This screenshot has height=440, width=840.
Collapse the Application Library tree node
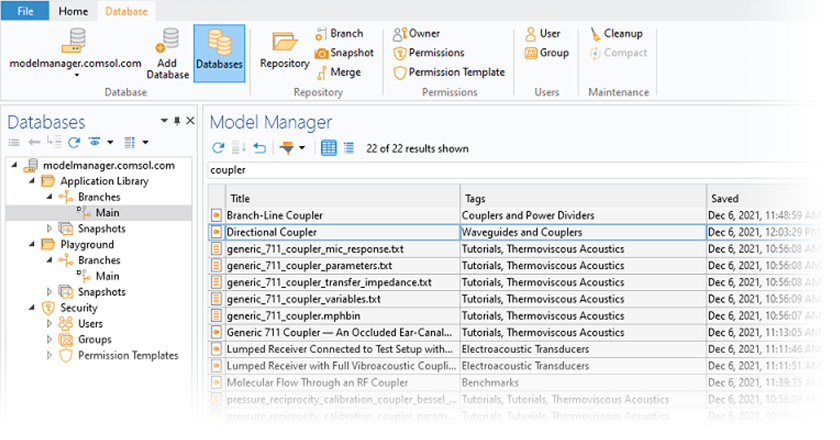tap(32, 181)
